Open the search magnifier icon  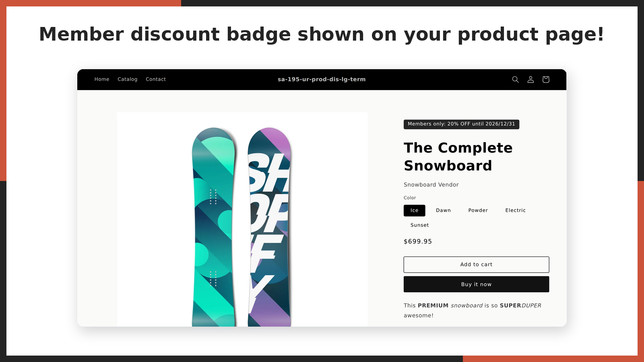(515, 80)
